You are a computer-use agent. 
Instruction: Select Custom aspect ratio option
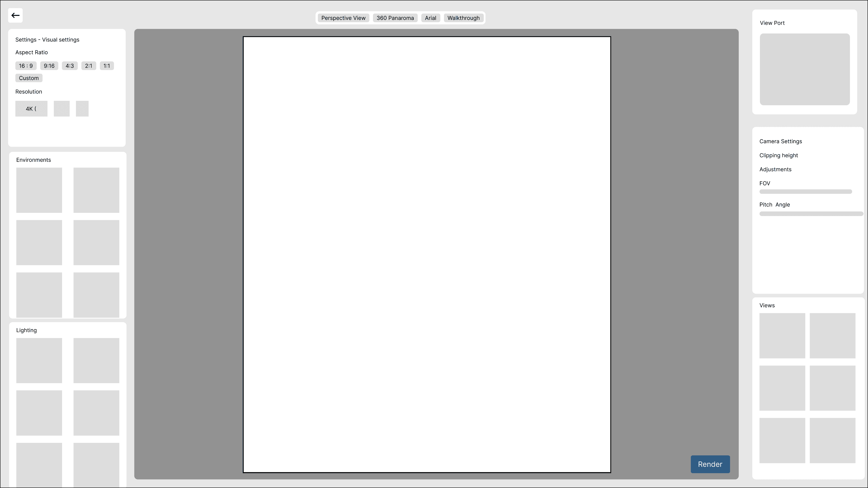click(x=29, y=78)
